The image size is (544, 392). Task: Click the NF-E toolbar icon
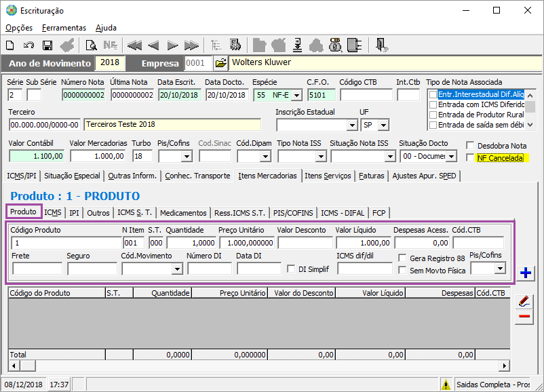pyautogui.click(x=111, y=45)
